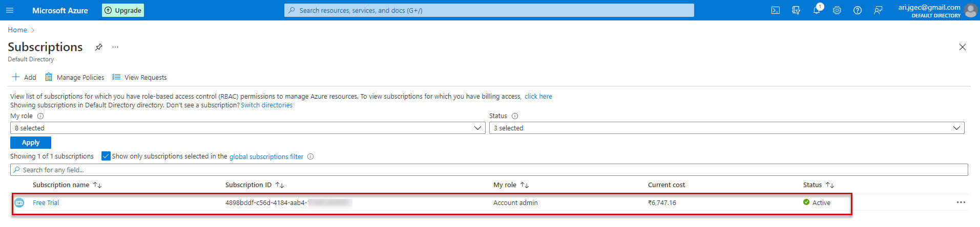Open the Azure portal hamburger menu
Viewport: 980px width, 227px height.
click(x=10, y=10)
